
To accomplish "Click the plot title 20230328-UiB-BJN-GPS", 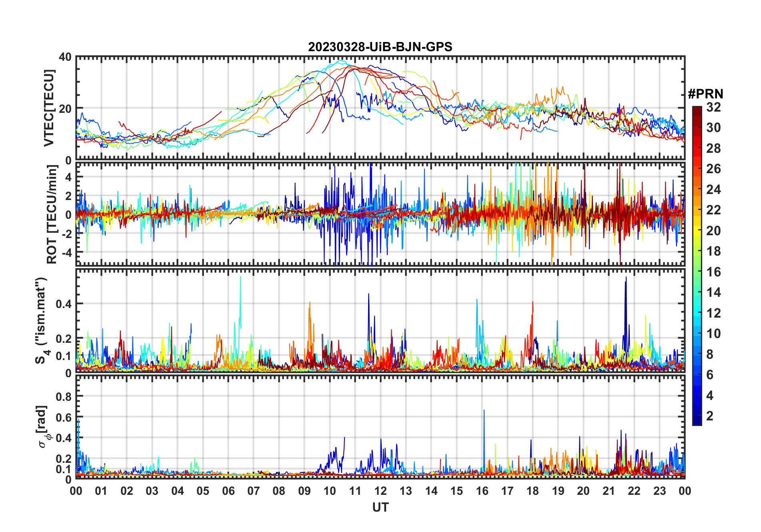I will [x=380, y=47].
